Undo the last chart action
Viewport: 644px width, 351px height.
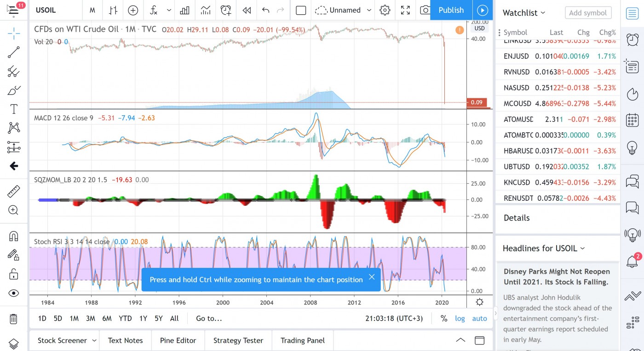click(x=265, y=10)
